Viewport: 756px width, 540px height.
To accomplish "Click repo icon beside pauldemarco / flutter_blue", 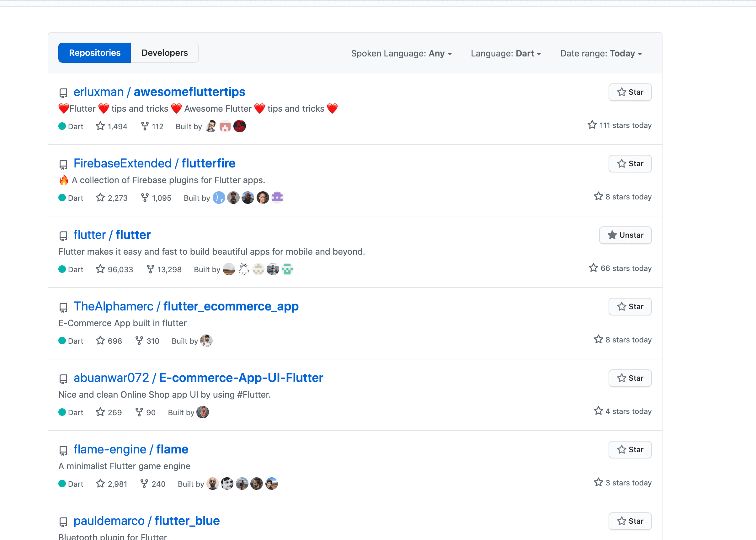I will coord(63,522).
